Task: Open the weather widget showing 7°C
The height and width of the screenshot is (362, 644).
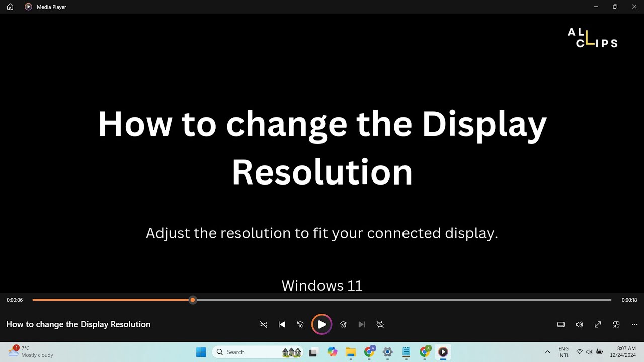Action: (x=31, y=352)
